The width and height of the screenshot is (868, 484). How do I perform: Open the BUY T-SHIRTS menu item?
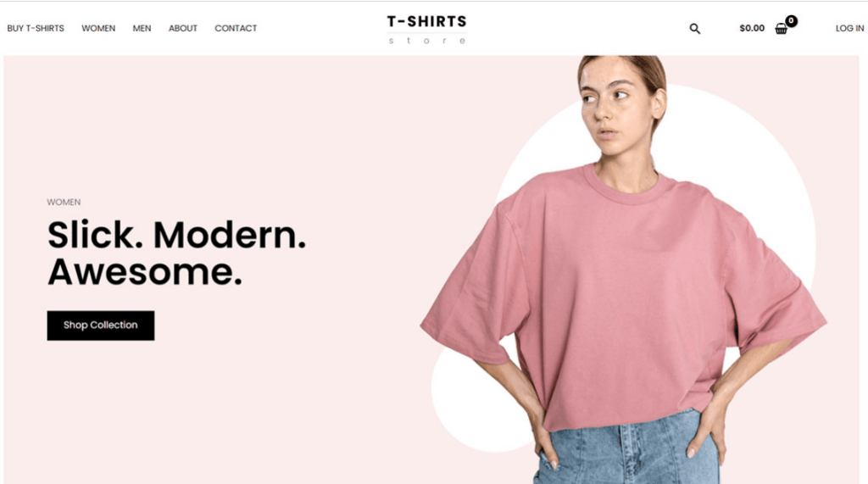pos(36,28)
